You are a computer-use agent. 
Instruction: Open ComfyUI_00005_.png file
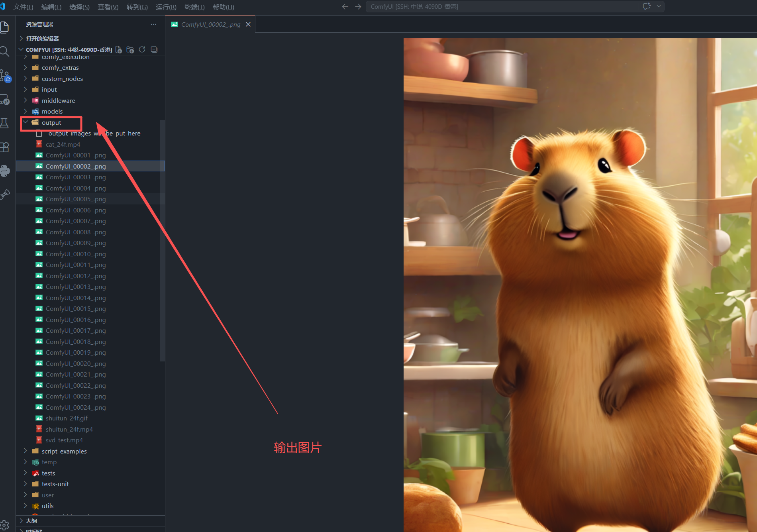coord(90,199)
